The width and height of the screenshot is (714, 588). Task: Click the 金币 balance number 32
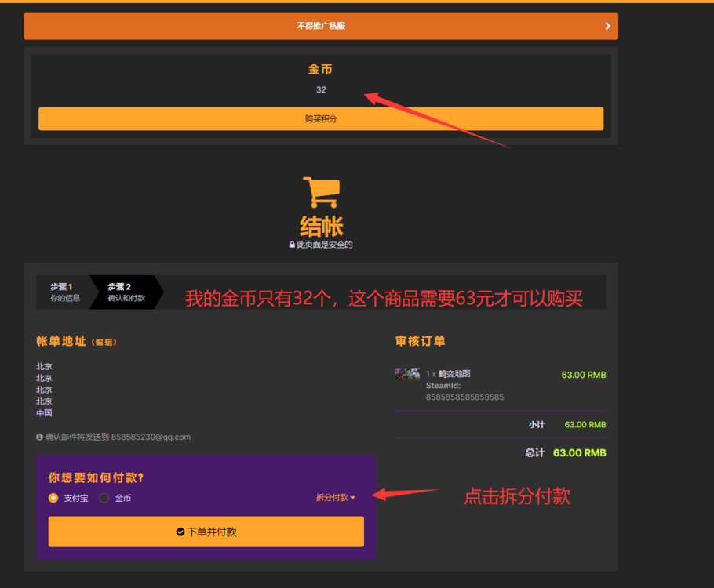(x=321, y=89)
